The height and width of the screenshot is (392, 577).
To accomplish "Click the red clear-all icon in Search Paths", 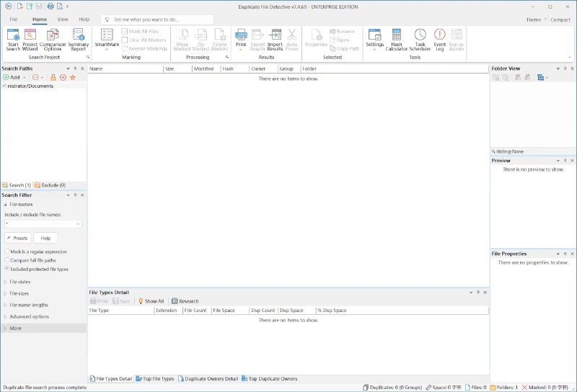I will point(63,77).
